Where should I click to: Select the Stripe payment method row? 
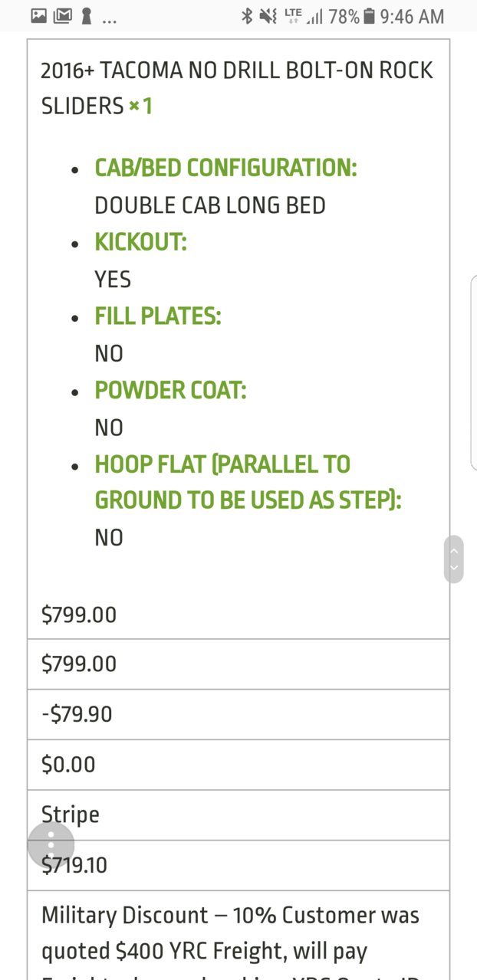coord(238,814)
